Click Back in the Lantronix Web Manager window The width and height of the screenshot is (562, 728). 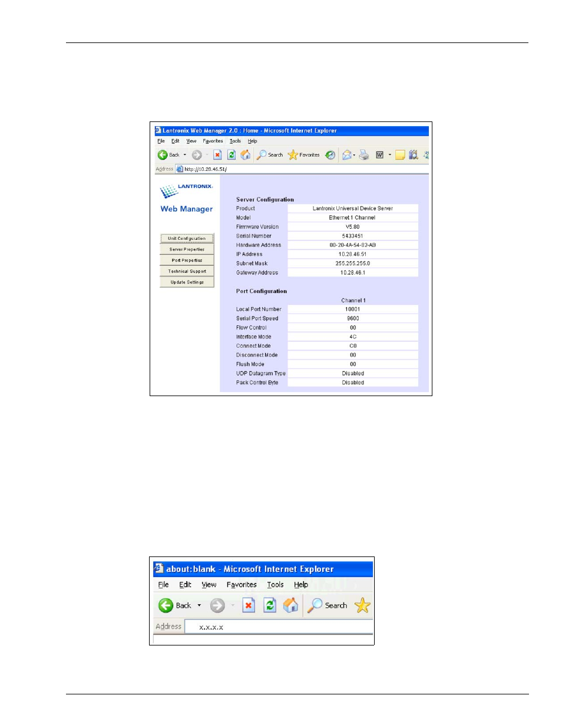(x=168, y=155)
